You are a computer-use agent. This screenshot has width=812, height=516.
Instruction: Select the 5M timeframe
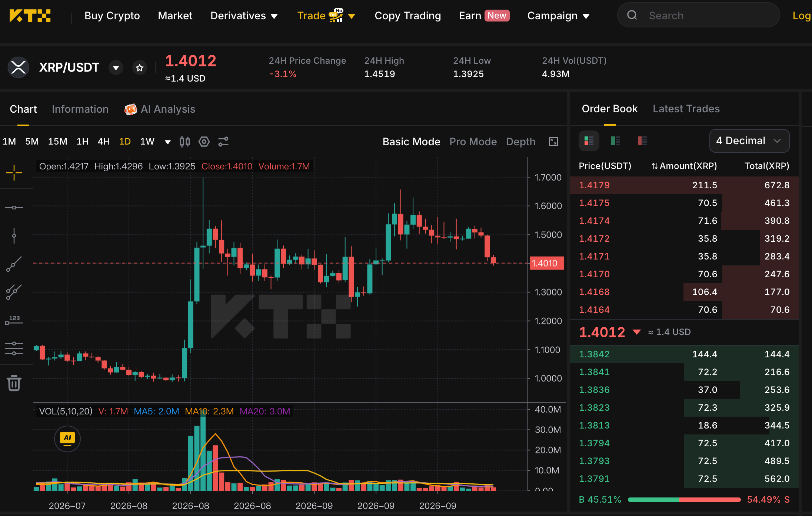(32, 142)
